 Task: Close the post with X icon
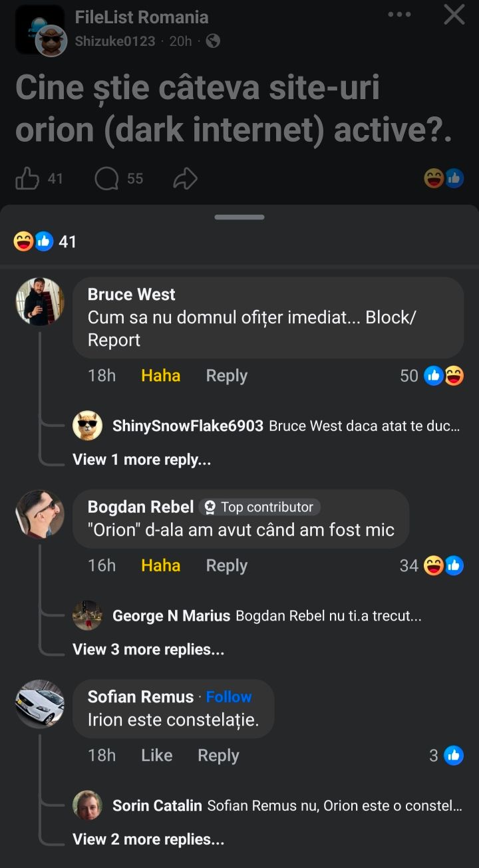coord(454,15)
